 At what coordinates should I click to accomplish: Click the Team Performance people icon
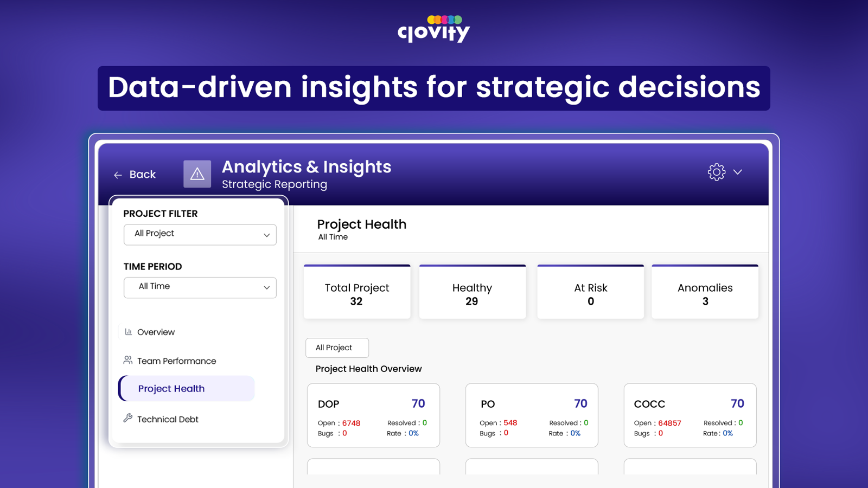pos(128,360)
